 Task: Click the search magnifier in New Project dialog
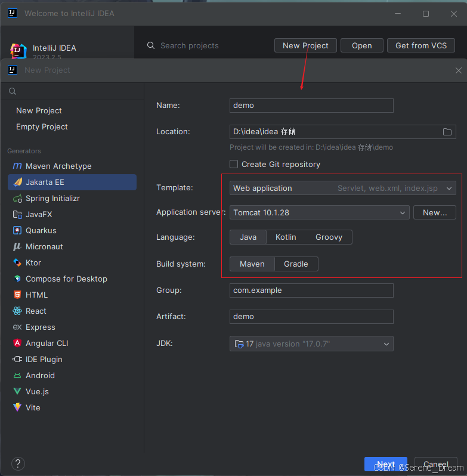coord(13,91)
